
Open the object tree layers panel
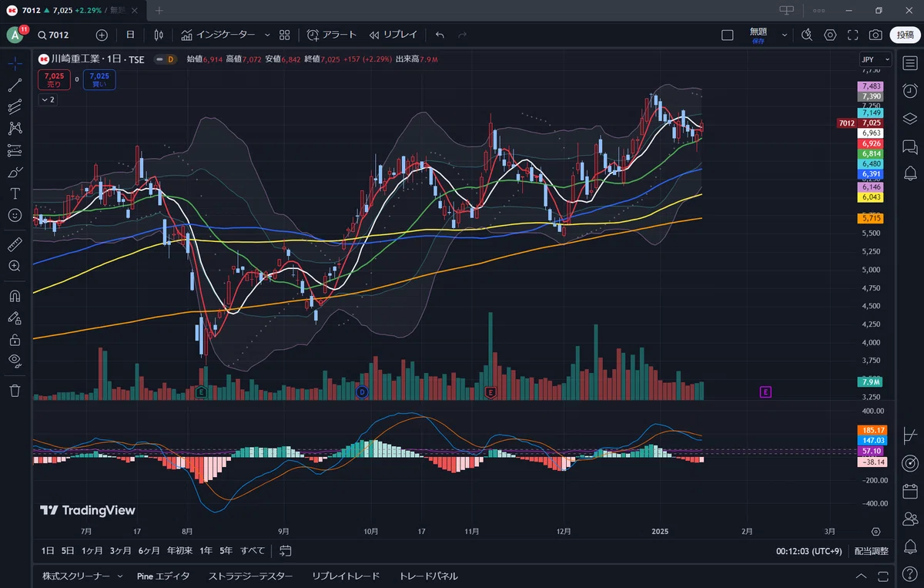(x=909, y=118)
